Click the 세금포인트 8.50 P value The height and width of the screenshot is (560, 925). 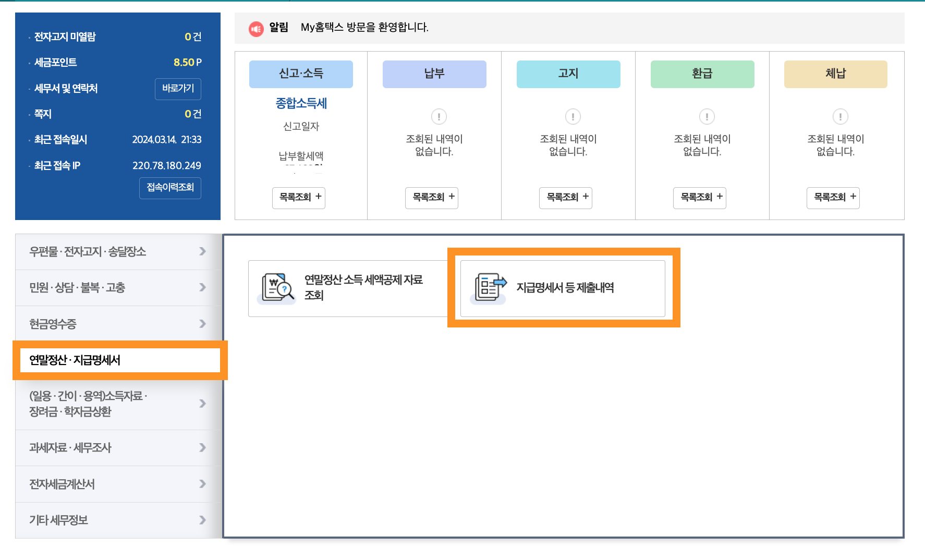coord(187,63)
